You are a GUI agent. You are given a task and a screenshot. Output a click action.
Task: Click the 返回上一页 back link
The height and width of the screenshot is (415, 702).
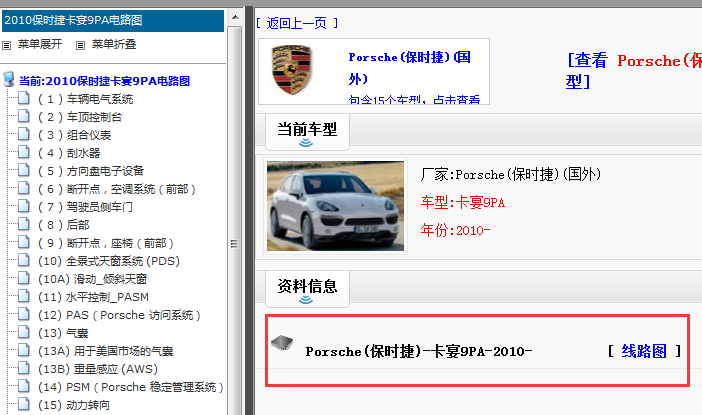(297, 23)
